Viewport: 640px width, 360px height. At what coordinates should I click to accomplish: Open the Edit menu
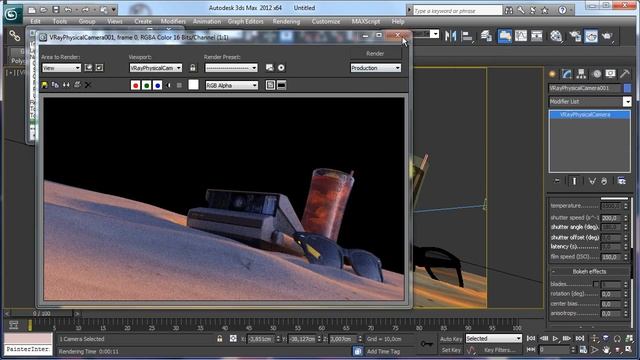click(x=36, y=21)
